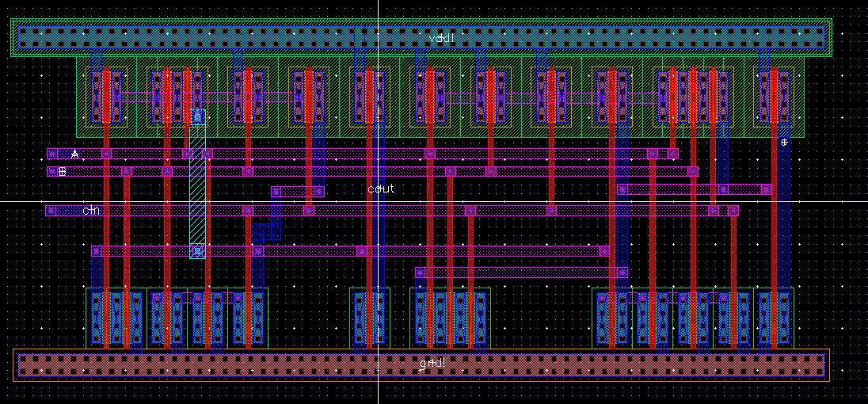Select the rightmost PMOS transistor below vdd rail
868x404 pixels.
coord(774,97)
